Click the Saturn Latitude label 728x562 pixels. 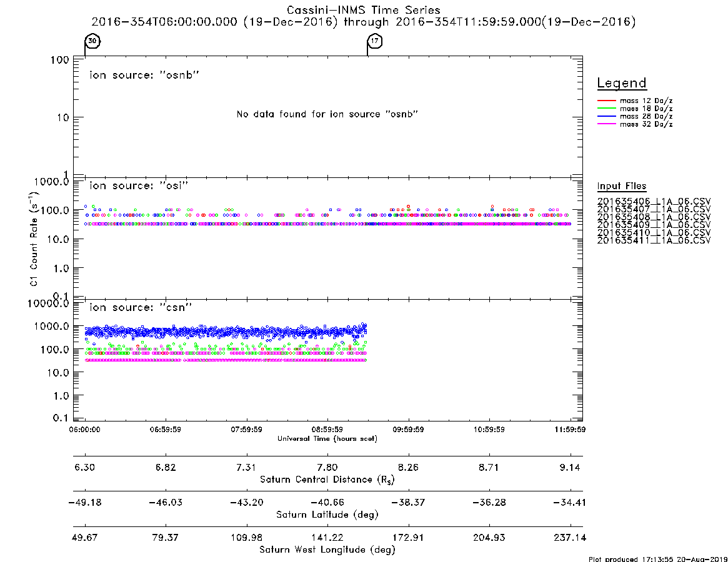pos(327,515)
